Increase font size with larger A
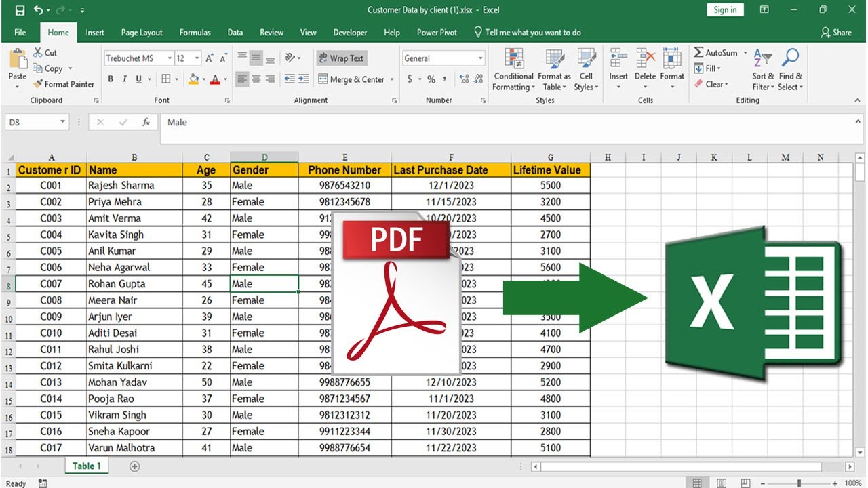Screen dimensions: 868x488 tap(210, 58)
